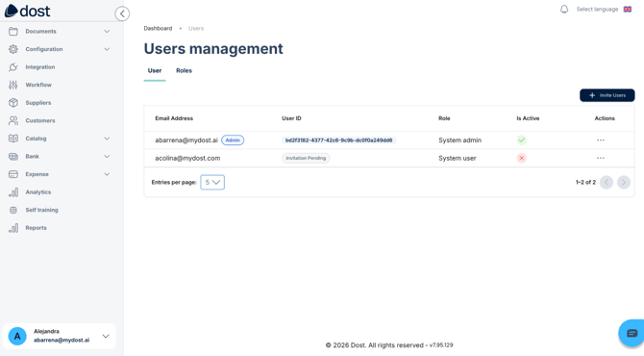Open Reports from the sidebar
The height and width of the screenshot is (356, 644).
click(x=37, y=228)
